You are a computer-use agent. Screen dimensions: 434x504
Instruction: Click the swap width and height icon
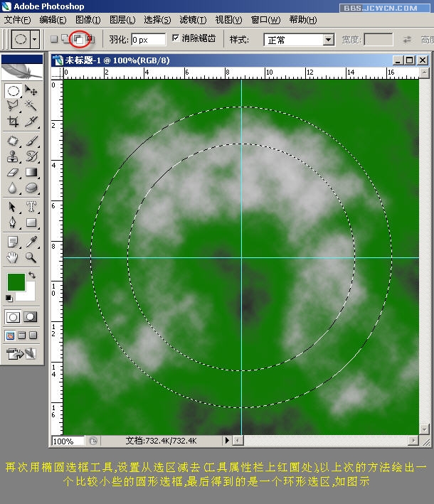(x=407, y=40)
